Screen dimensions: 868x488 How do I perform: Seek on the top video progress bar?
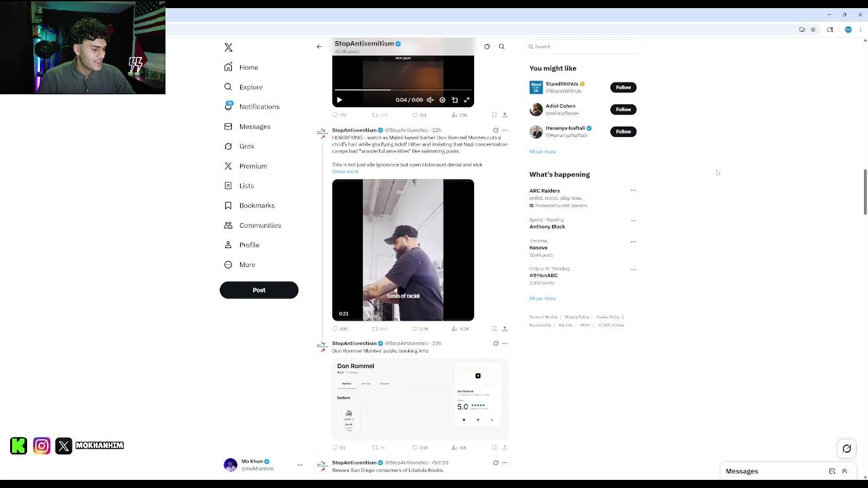coord(403,89)
